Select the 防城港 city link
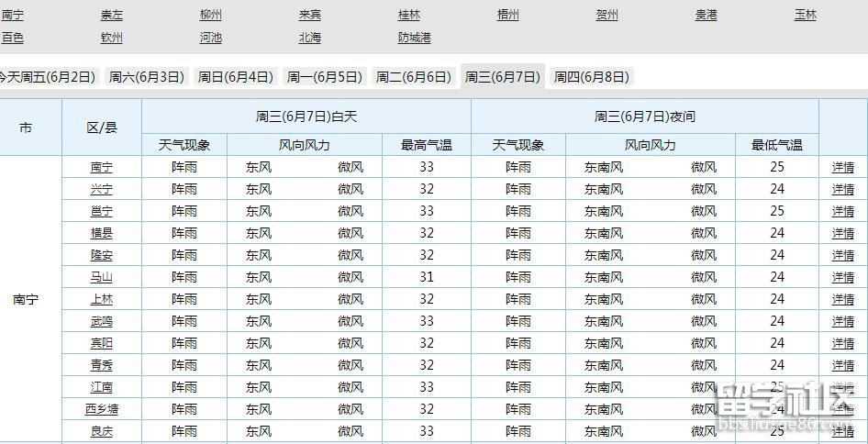Screen dimensions: 868x444 [414, 38]
